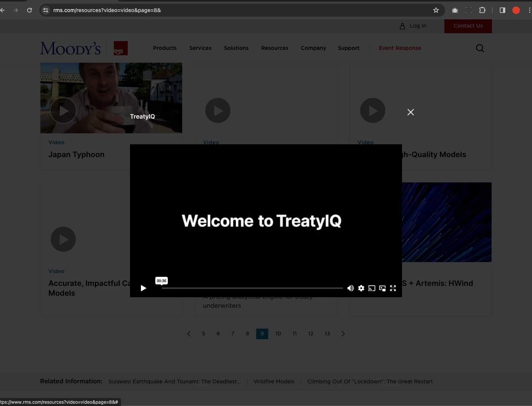
Task: Open the Services menu
Action: coord(200,48)
